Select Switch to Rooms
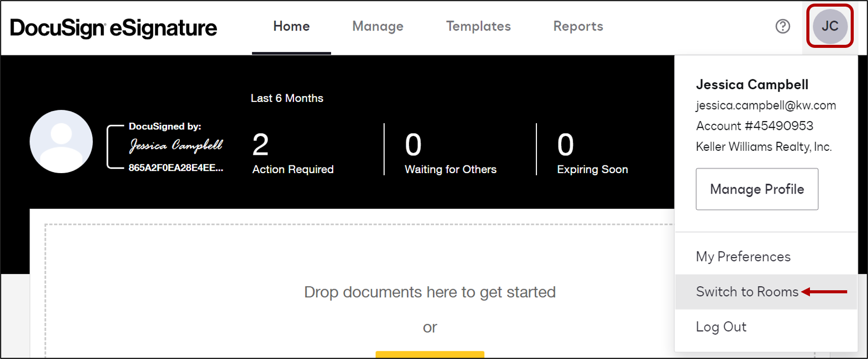Viewport: 868px width, 359px height. [766, 292]
